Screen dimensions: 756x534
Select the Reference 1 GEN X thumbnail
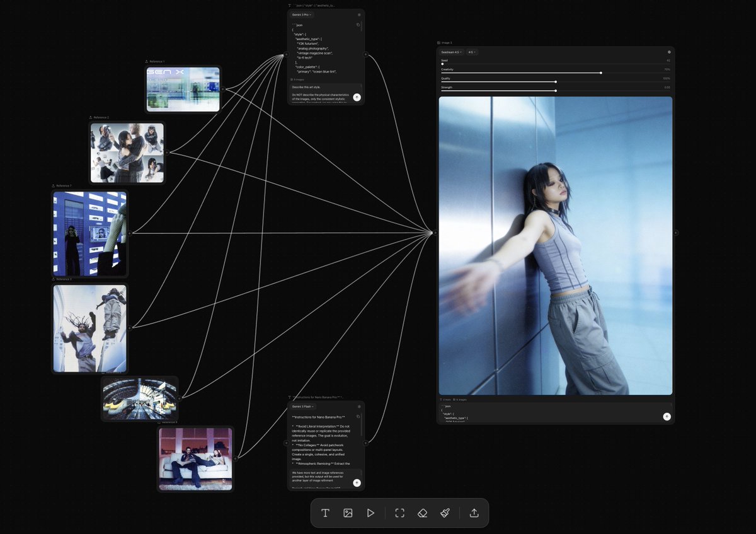click(x=183, y=89)
